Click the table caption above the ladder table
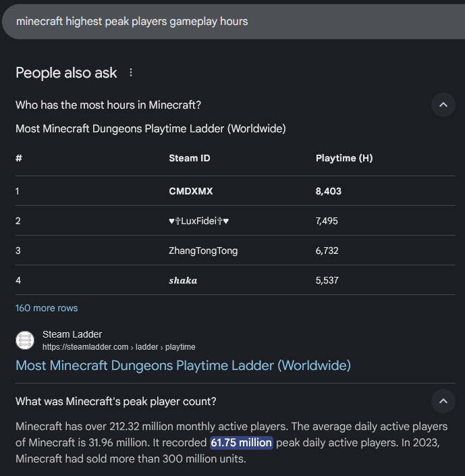 (x=151, y=129)
